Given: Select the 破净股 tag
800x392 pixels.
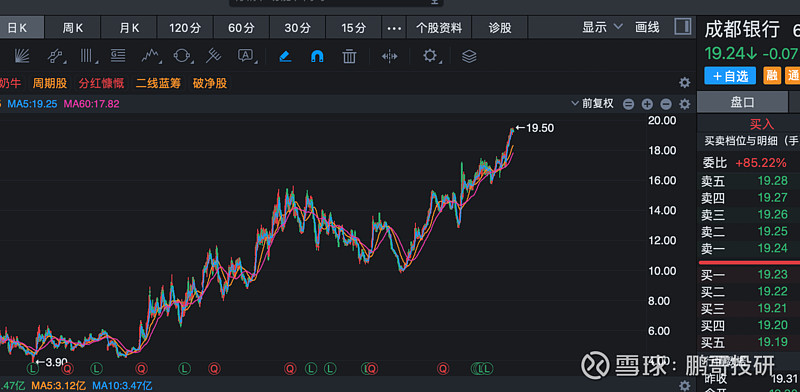Looking at the screenshot, I should point(210,83).
